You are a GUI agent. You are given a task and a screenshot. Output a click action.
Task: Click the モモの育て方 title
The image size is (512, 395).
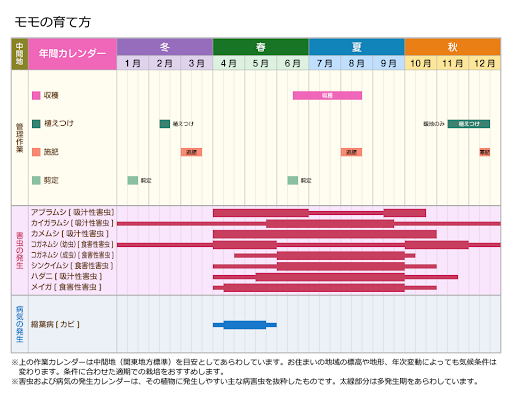click(x=53, y=22)
